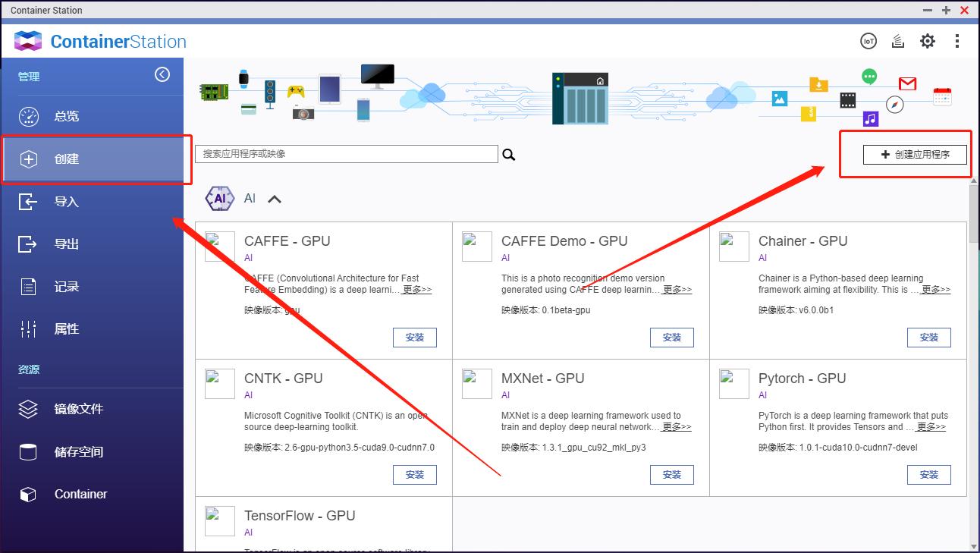Install MXNet - GPU app
This screenshot has width=980, height=553.
point(672,475)
